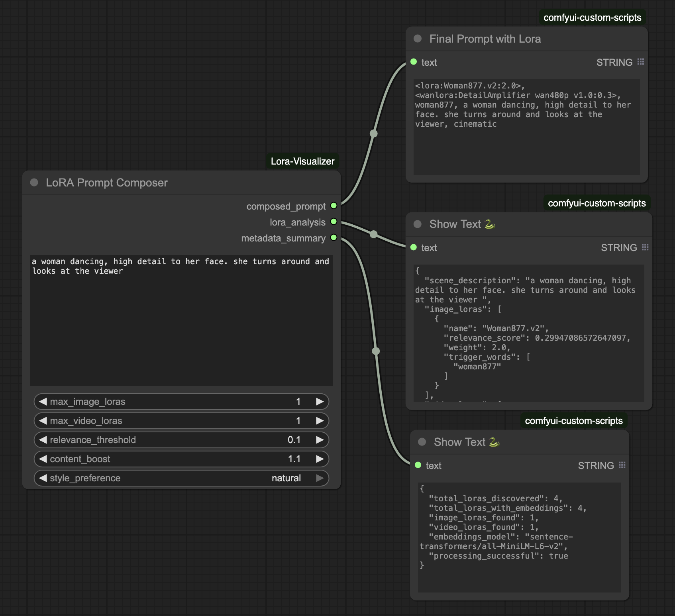
Task: Click text input socket on Final Prompt with Lora
Action: pyautogui.click(x=414, y=62)
